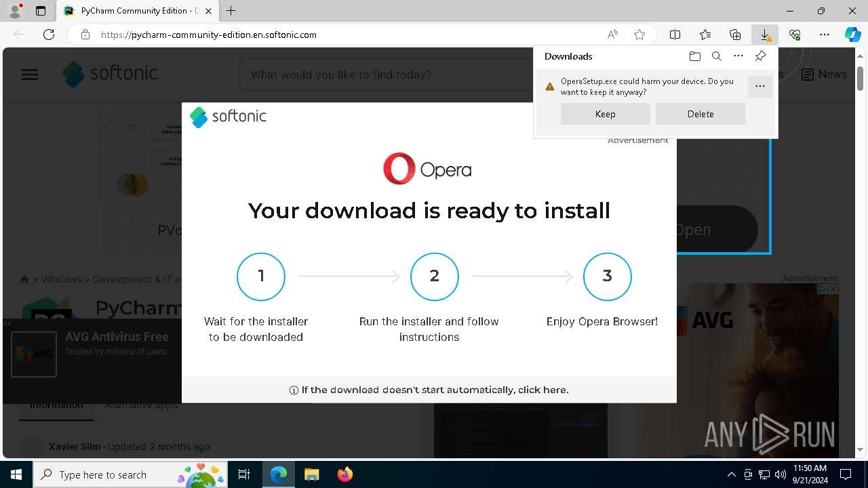Image resolution: width=868 pixels, height=488 pixels.
Task: Open the News link in header
Action: 824,74
